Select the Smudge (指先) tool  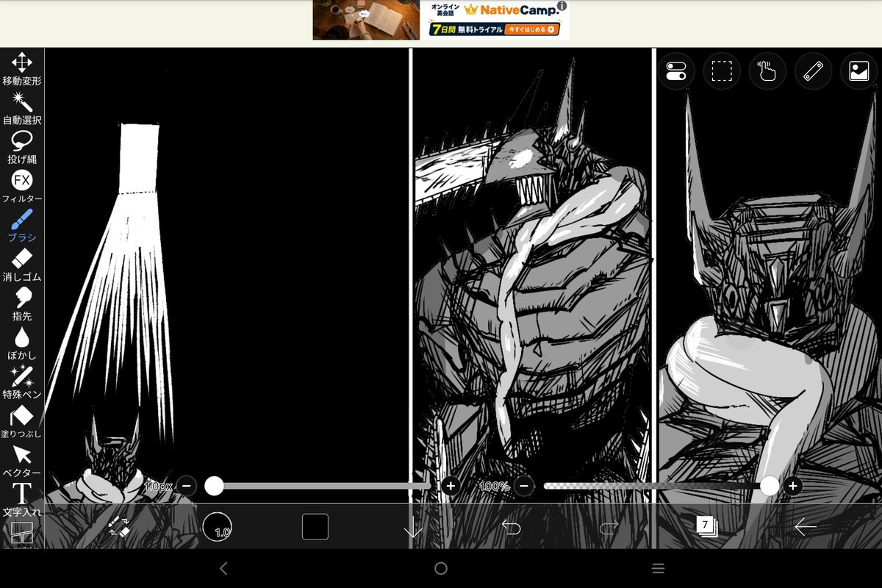(x=22, y=304)
